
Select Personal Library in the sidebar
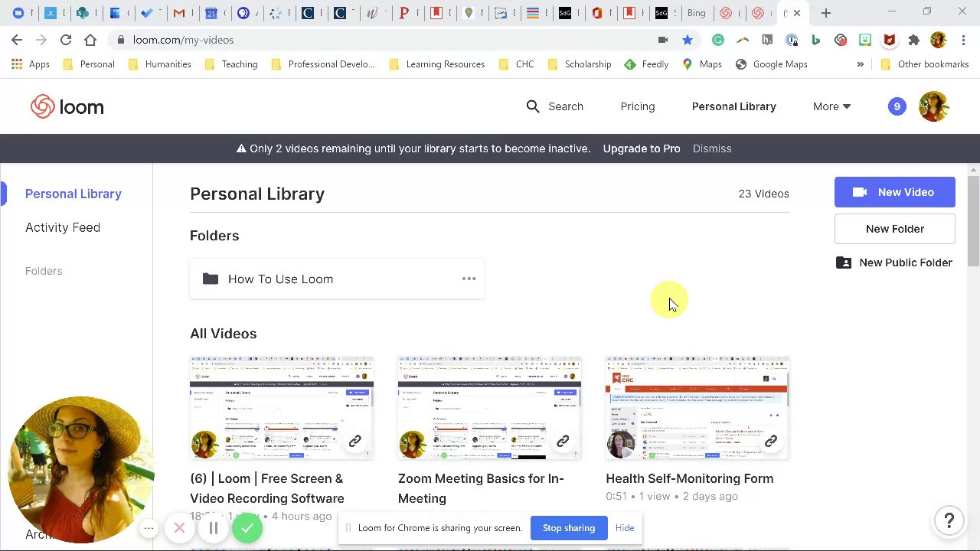[73, 194]
